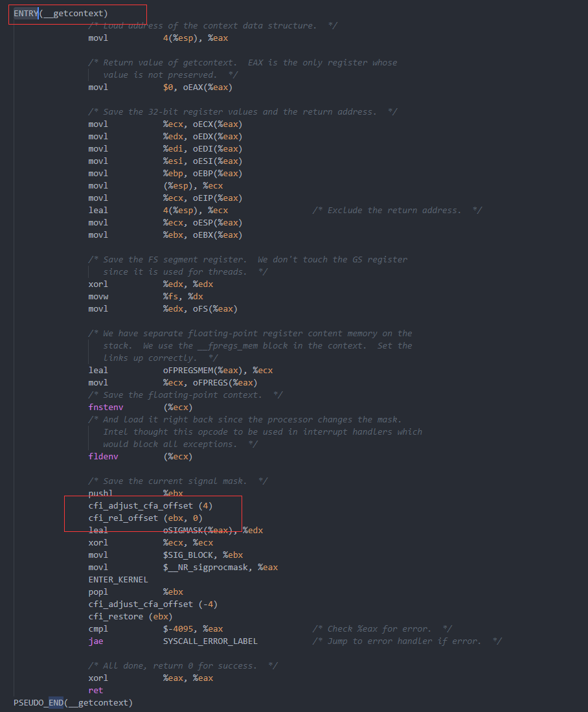
Task: Click oSIGMASK(%eax) operand
Action: tap(198, 531)
